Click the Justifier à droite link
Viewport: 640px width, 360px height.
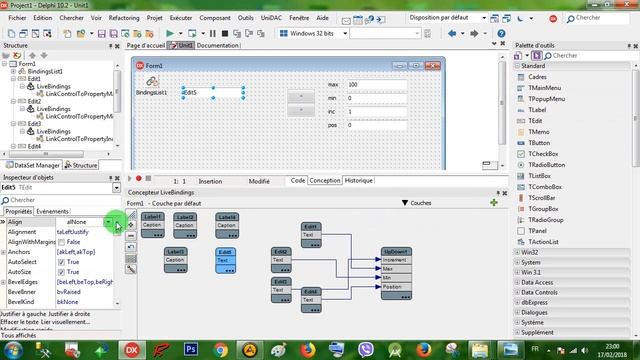tap(69, 314)
